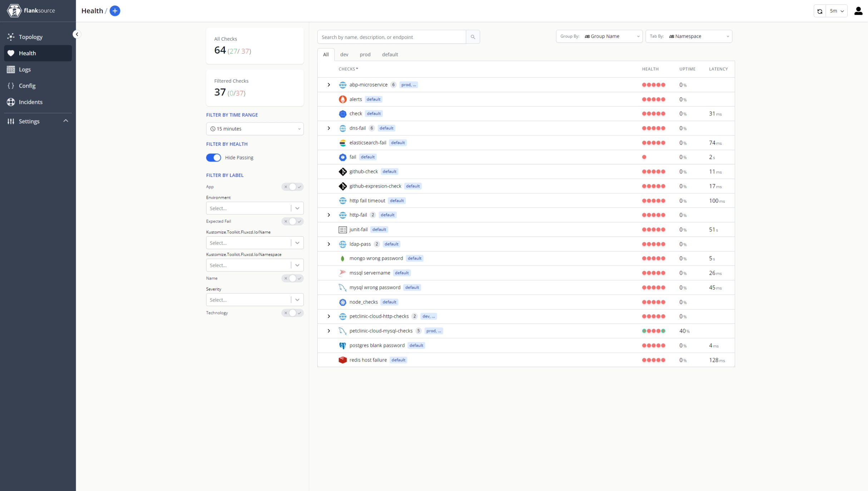Click the refresh icon in top toolbar
Screen dimensions: 868x491
point(819,11)
